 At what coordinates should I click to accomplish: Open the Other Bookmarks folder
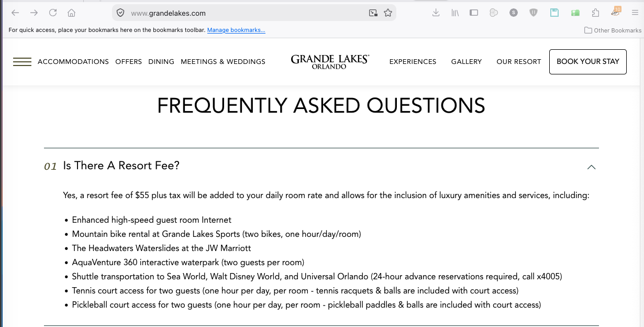coord(613,30)
